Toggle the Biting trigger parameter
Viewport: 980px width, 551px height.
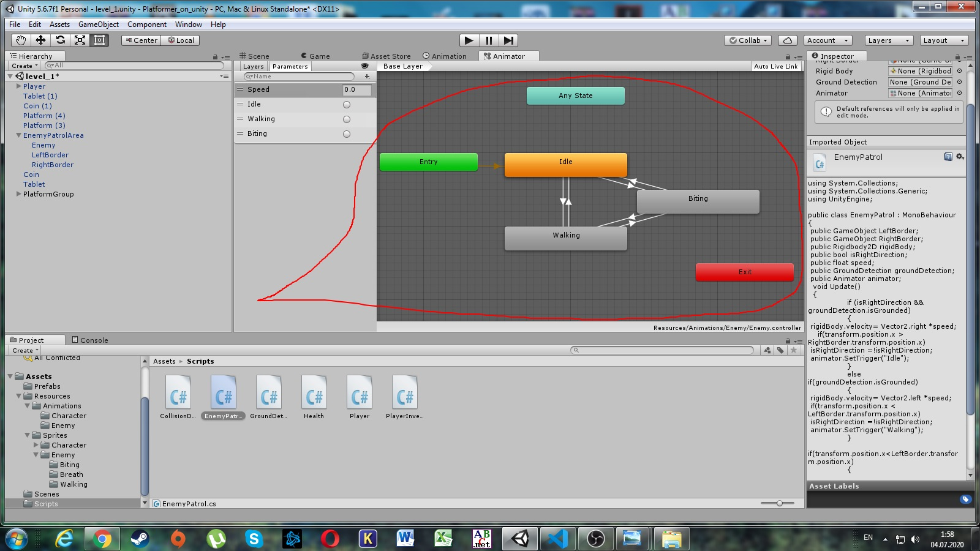[347, 134]
